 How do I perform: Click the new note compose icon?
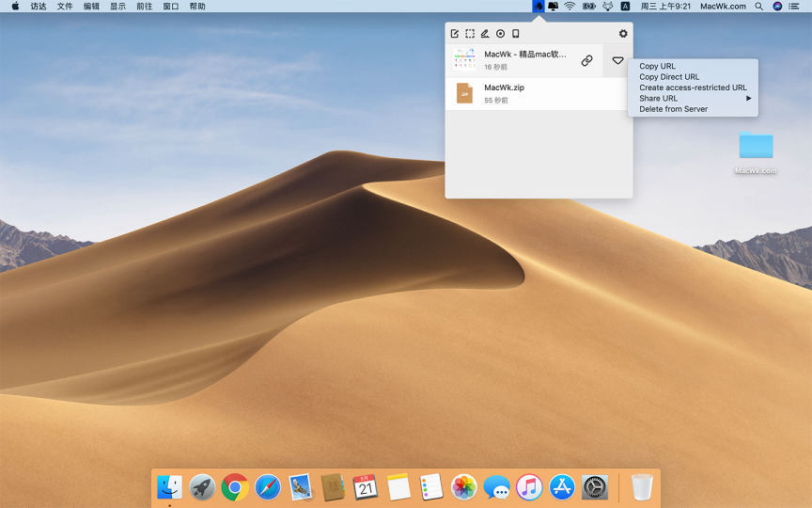455,34
